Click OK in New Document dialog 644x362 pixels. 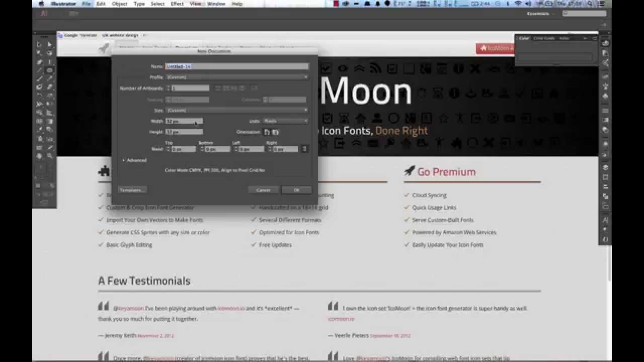[296, 190]
